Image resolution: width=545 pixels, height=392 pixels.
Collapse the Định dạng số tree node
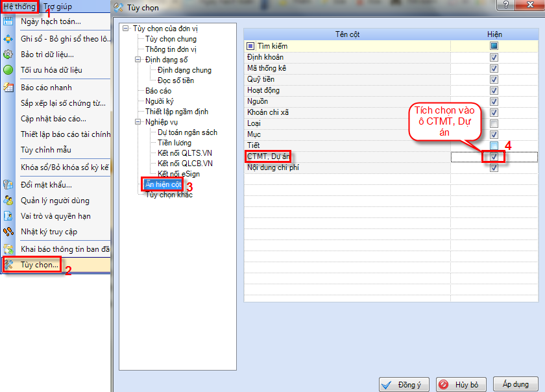[138, 60]
